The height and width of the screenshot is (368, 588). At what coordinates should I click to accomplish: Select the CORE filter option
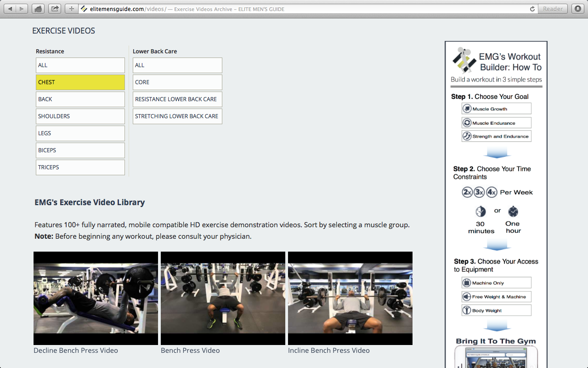tap(177, 82)
